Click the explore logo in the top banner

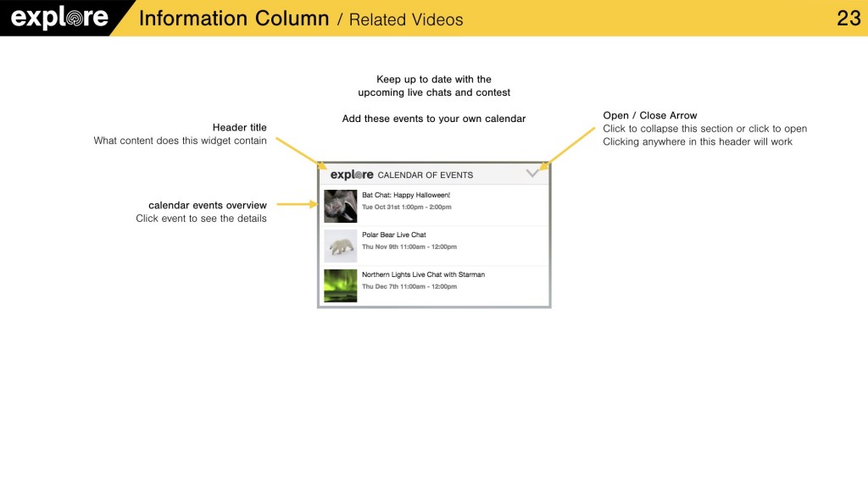point(59,18)
